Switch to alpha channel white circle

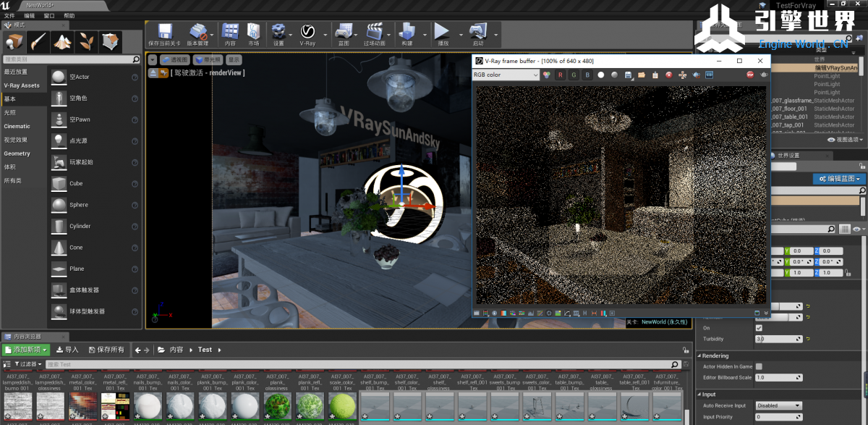(x=600, y=75)
